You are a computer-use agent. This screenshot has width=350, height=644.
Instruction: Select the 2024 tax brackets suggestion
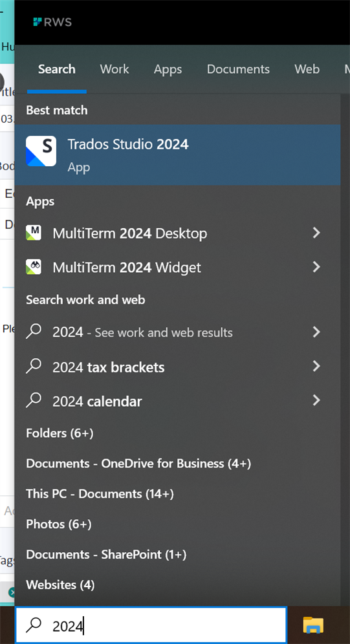pyautogui.click(x=177, y=367)
